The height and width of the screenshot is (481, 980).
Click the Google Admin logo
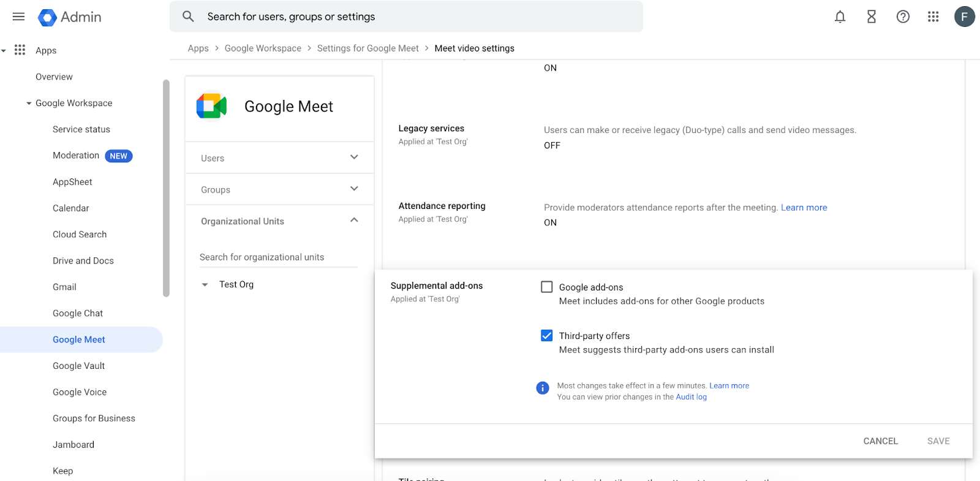[x=69, y=17]
